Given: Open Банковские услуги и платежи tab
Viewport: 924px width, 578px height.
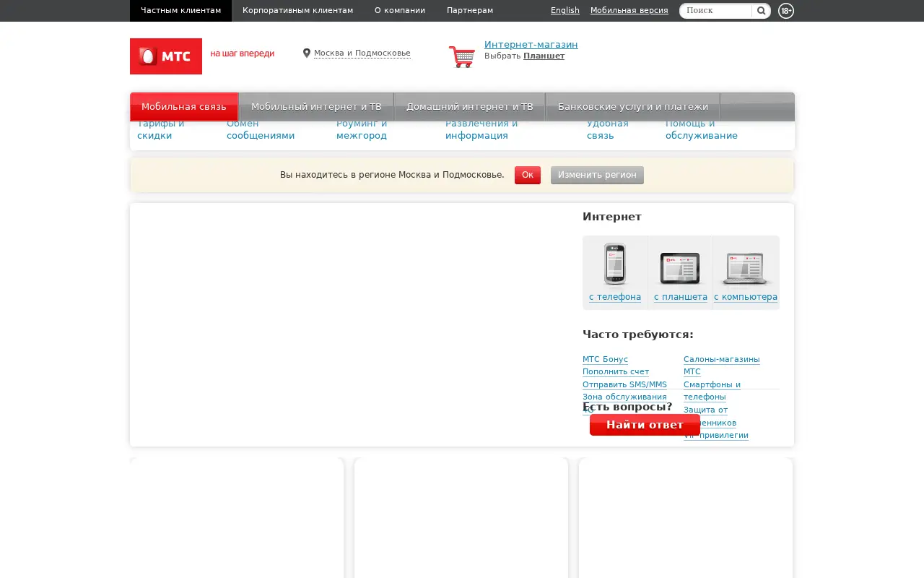Looking at the screenshot, I should 633,107.
